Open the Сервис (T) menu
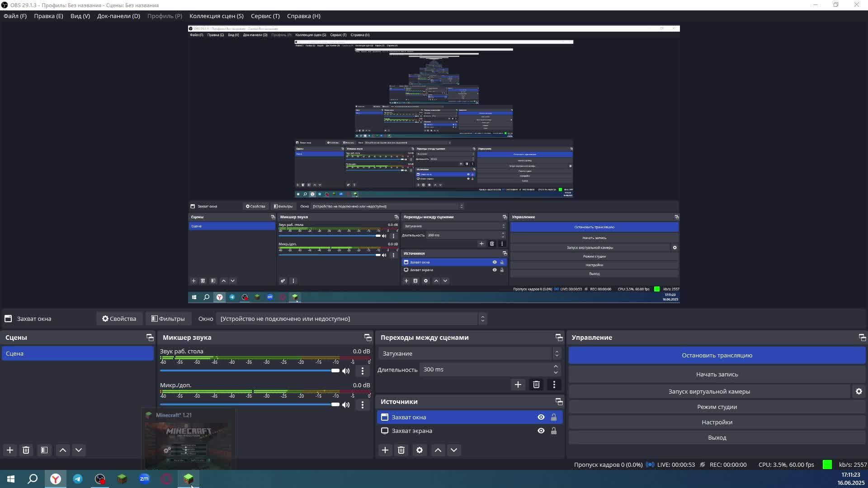Screen dimensions: 868x488 pos(265,16)
